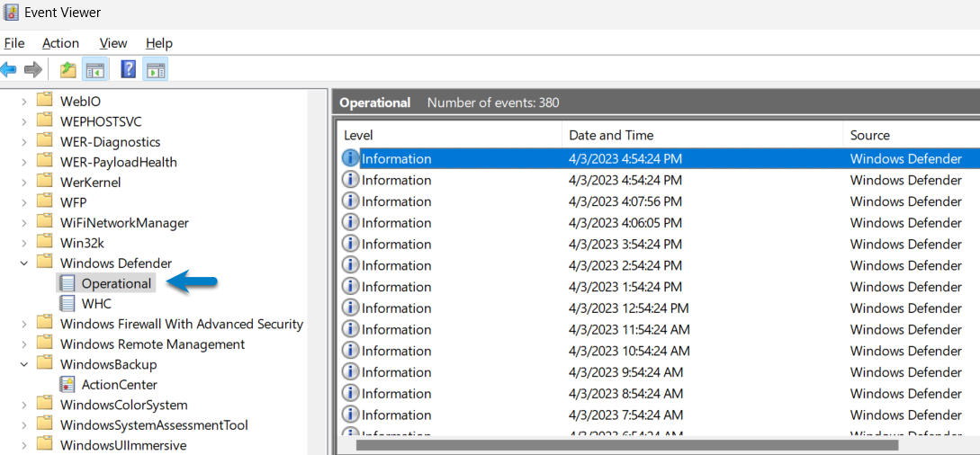This screenshot has width=980, height=455.
Task: Toggle Show/Hide Console Tree toolbar icon
Action: (95, 70)
